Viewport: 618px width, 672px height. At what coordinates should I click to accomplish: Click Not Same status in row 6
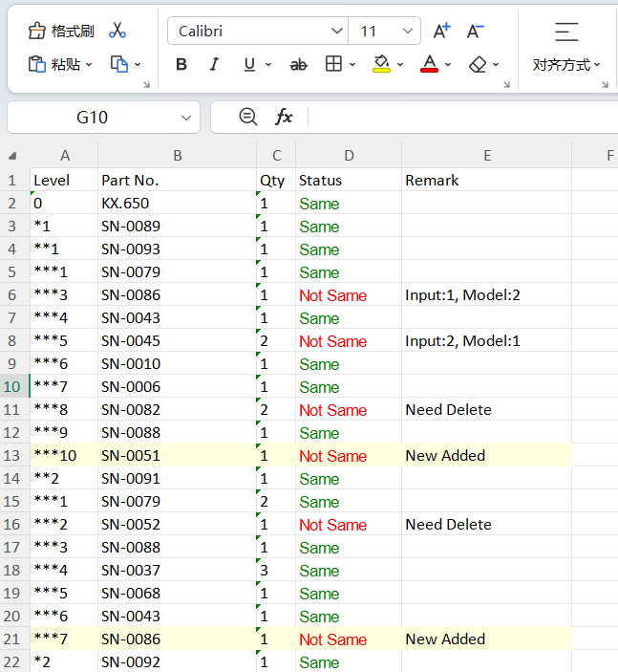349,294
